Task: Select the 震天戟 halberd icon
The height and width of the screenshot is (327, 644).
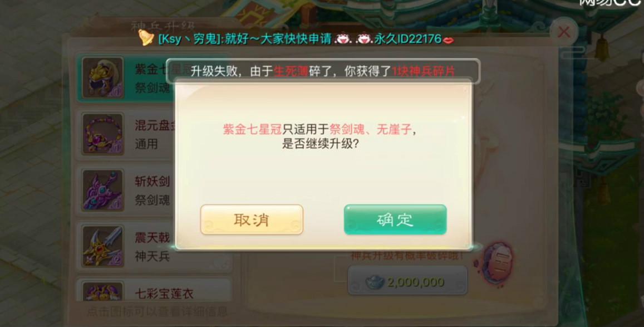Action: (102, 246)
